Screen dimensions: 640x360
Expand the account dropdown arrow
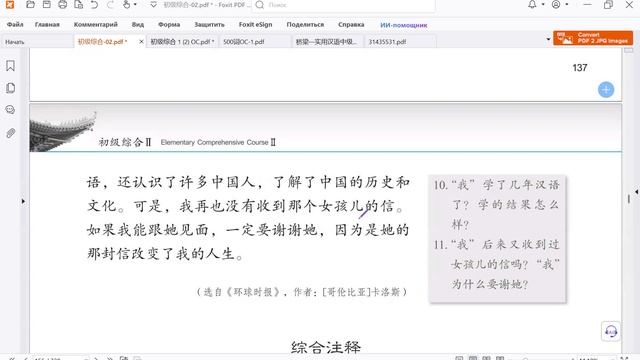(x=567, y=4)
